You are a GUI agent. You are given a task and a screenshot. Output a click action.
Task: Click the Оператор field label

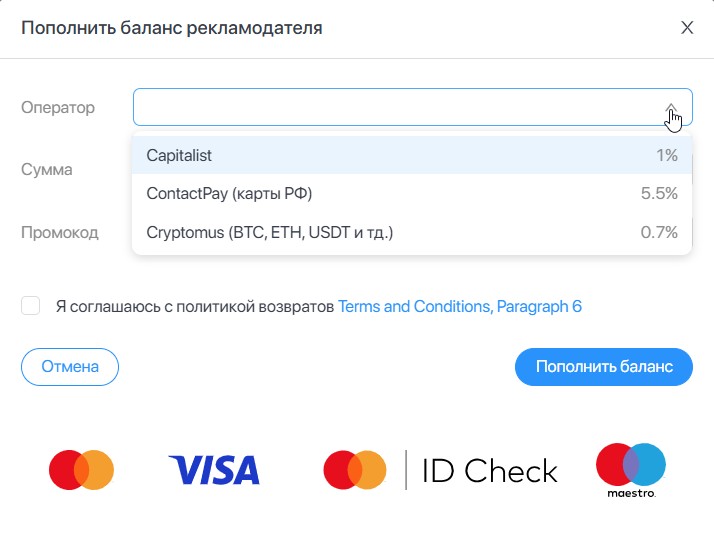click(58, 107)
